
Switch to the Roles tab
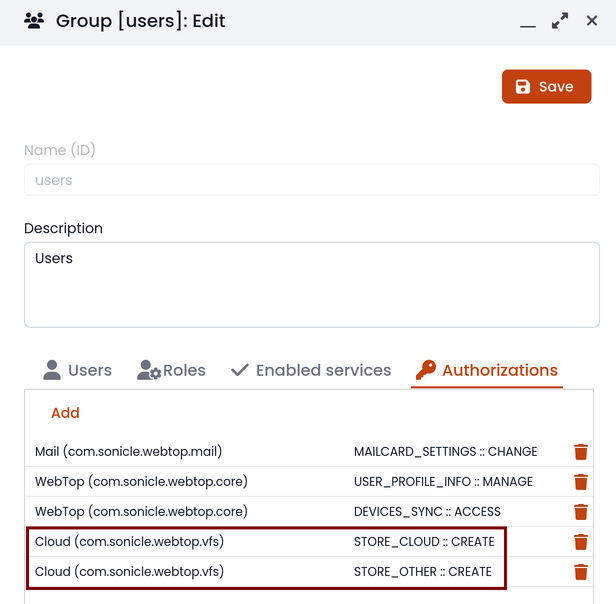click(x=171, y=370)
